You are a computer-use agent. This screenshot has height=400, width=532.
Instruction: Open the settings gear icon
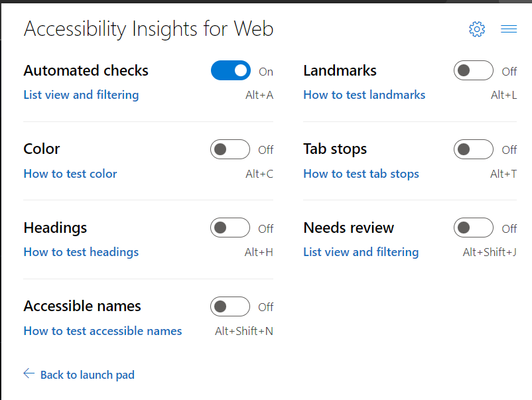(x=476, y=29)
